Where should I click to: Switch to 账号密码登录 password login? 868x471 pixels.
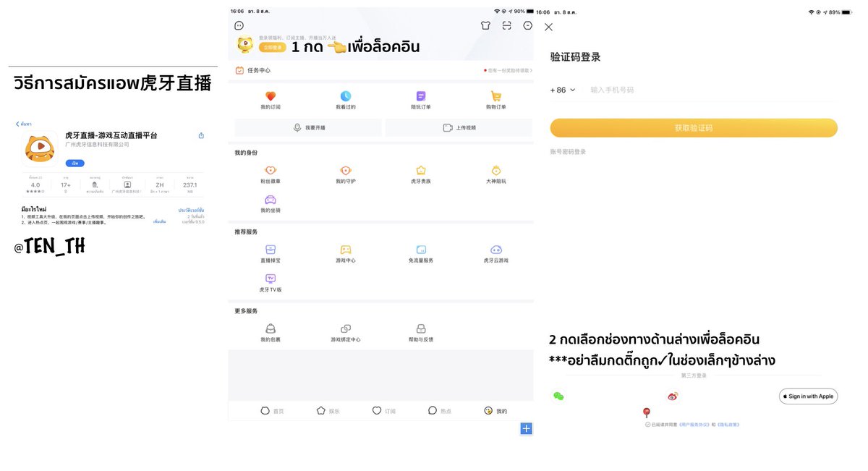click(568, 152)
